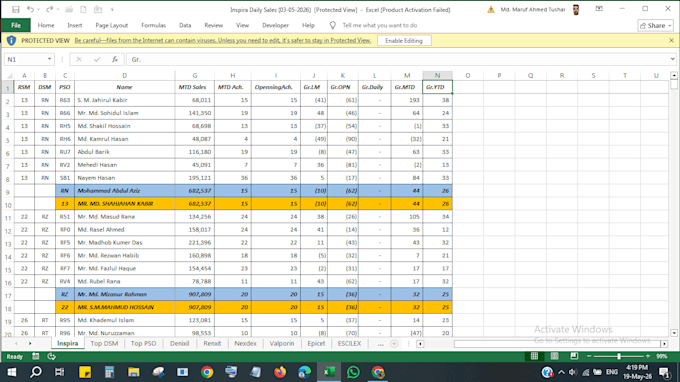Click the Protected View warning link text
Image resolution: width=680 pixels, height=382 pixels.
pos(223,40)
